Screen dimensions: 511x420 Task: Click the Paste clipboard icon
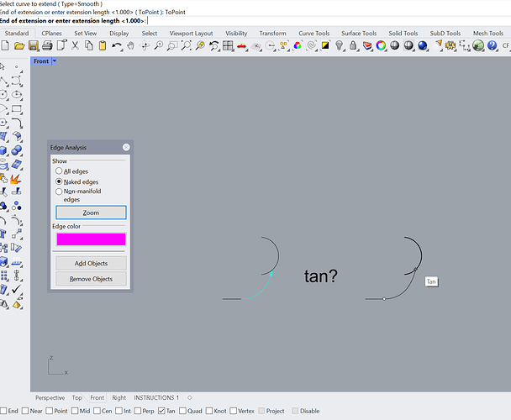point(103,45)
